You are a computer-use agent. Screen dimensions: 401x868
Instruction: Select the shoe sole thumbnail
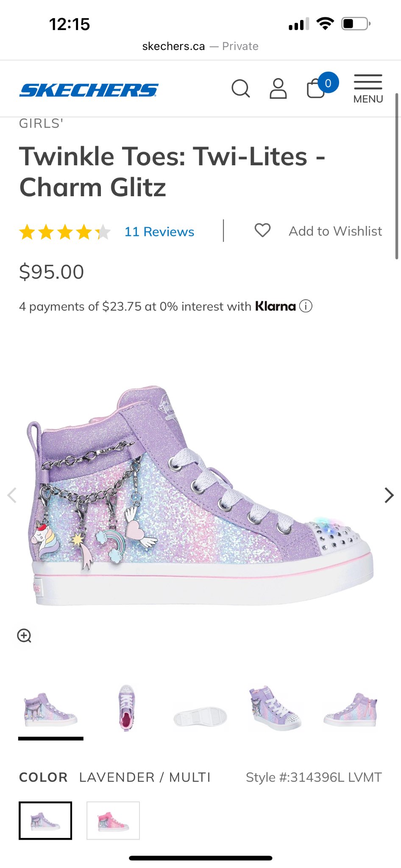200,716
